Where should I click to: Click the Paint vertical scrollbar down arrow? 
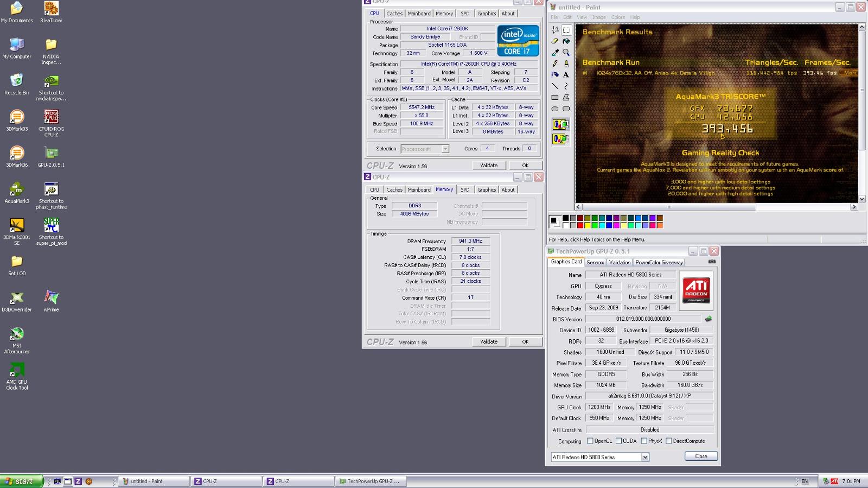[862, 199]
